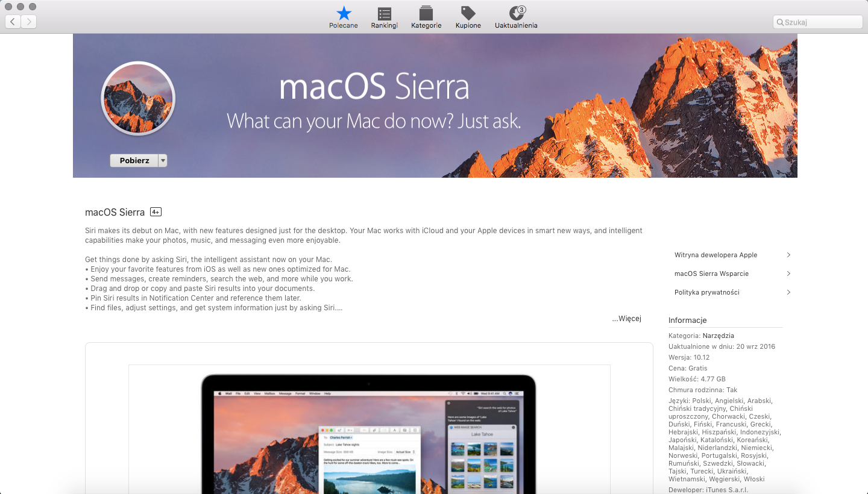Click the Szukaj search field
The image size is (868, 494).
(x=818, y=22)
